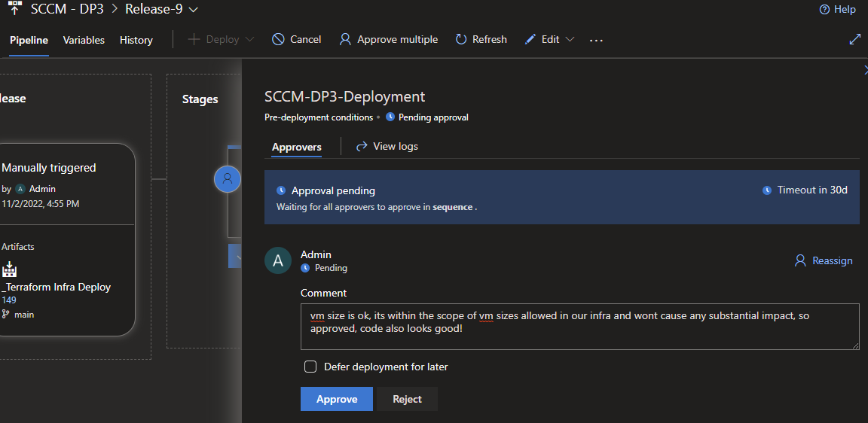Cancel the release
Screen dimensions: 868x423
tap(297, 40)
